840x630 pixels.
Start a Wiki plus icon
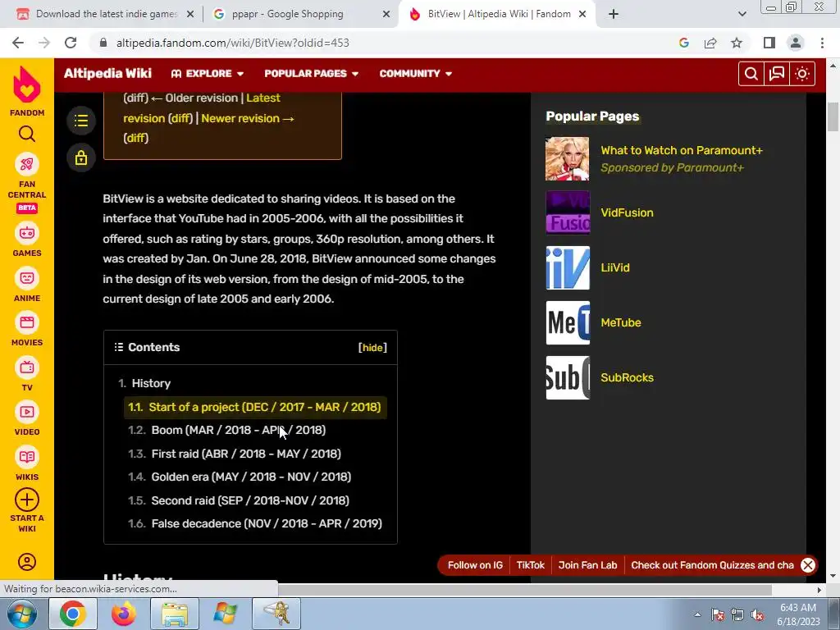(27, 500)
